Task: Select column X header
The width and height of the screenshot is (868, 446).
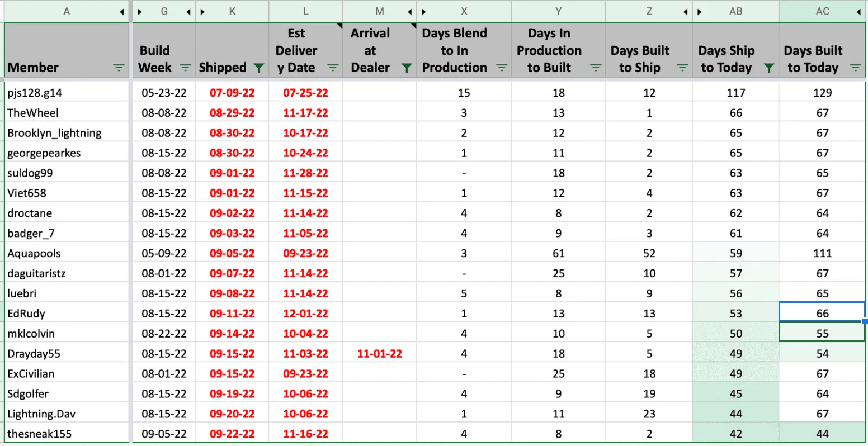Action: pos(464,11)
